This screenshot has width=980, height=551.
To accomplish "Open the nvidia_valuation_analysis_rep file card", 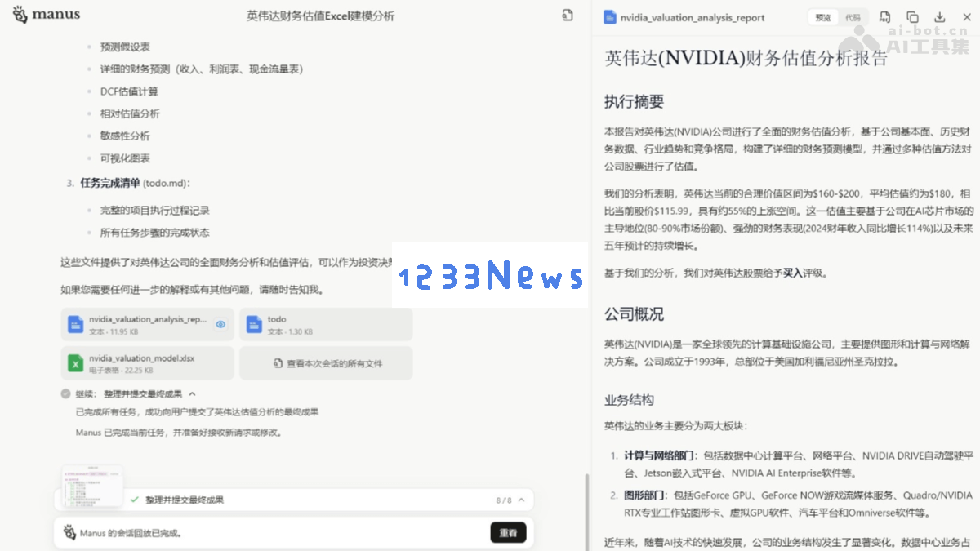I will 147,324.
